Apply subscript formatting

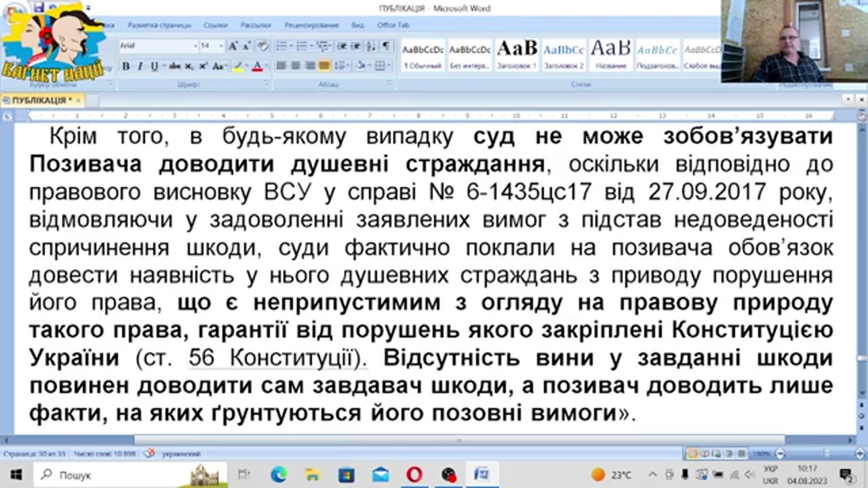[x=189, y=66]
